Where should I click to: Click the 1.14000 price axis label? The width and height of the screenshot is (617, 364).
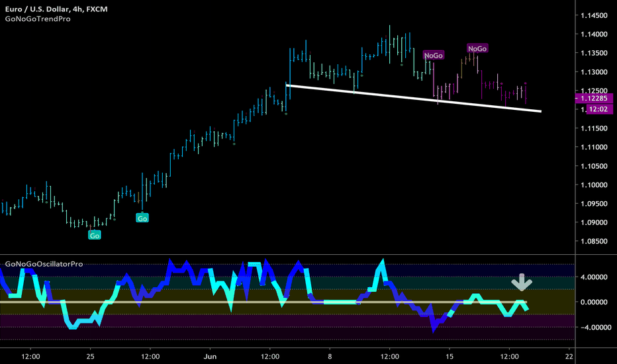click(x=594, y=34)
